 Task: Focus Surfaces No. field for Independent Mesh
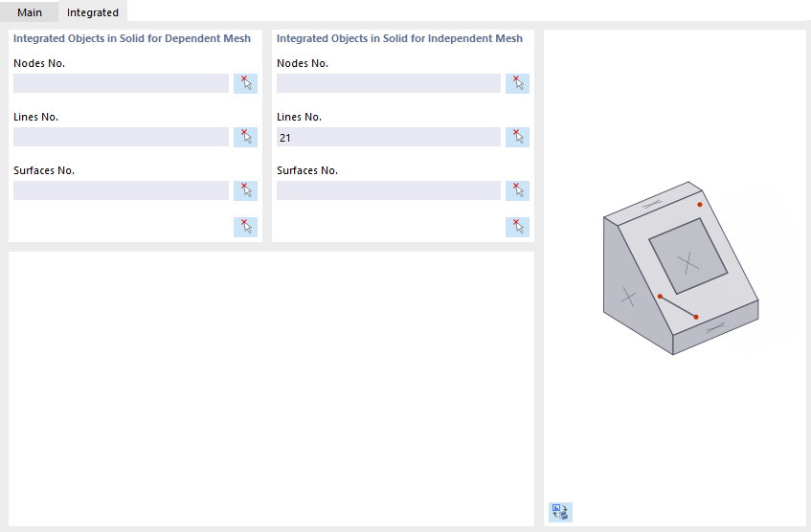[x=389, y=190]
